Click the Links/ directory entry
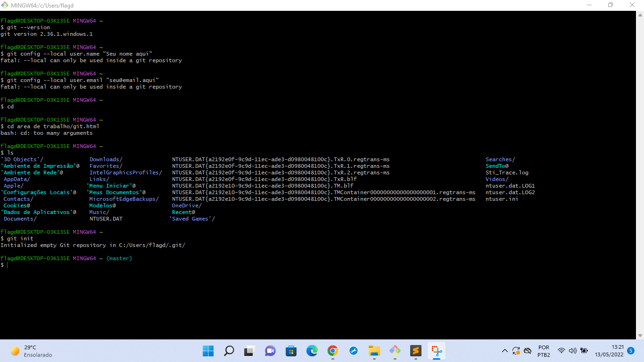 [x=99, y=179]
